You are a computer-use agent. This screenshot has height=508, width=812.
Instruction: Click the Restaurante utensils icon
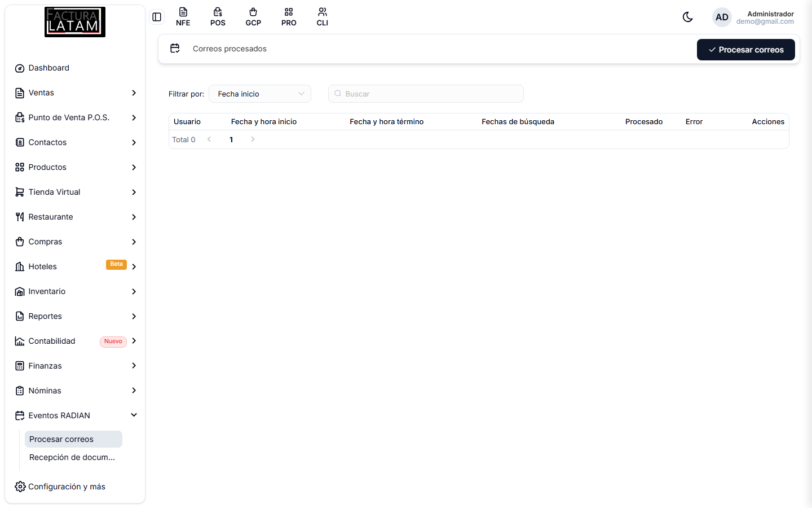pos(20,217)
